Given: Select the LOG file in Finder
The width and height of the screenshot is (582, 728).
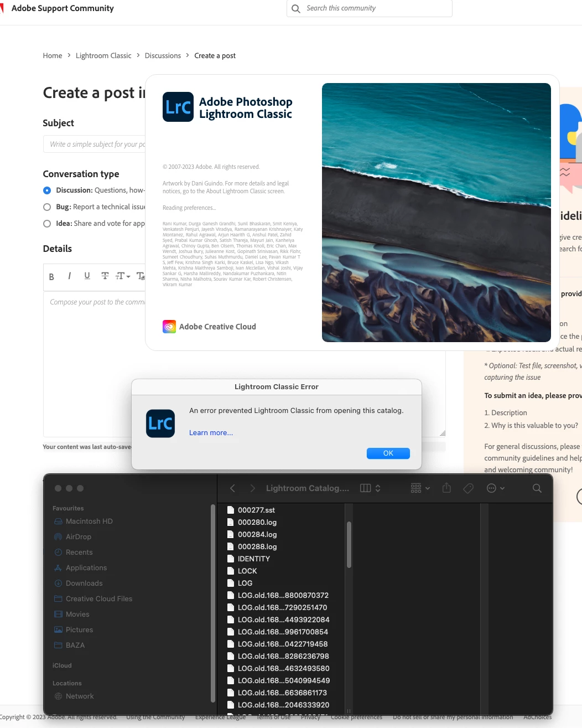Looking at the screenshot, I should click(x=240, y=583).
